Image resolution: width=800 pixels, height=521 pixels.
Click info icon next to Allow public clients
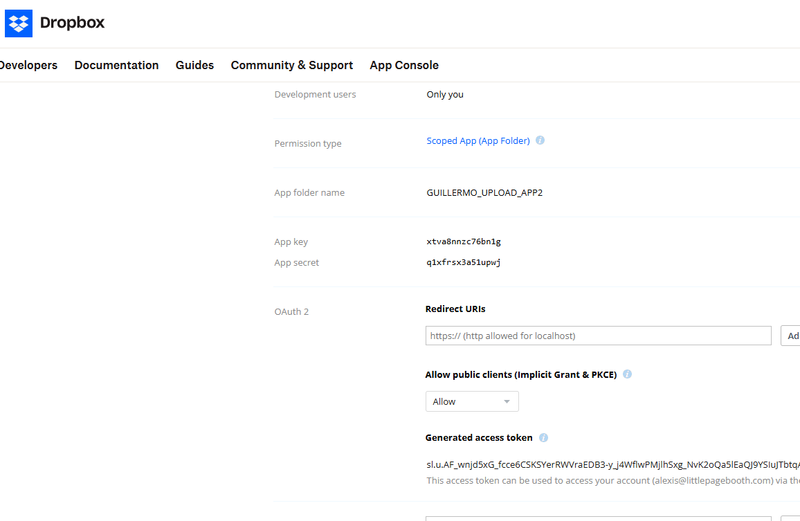628,374
